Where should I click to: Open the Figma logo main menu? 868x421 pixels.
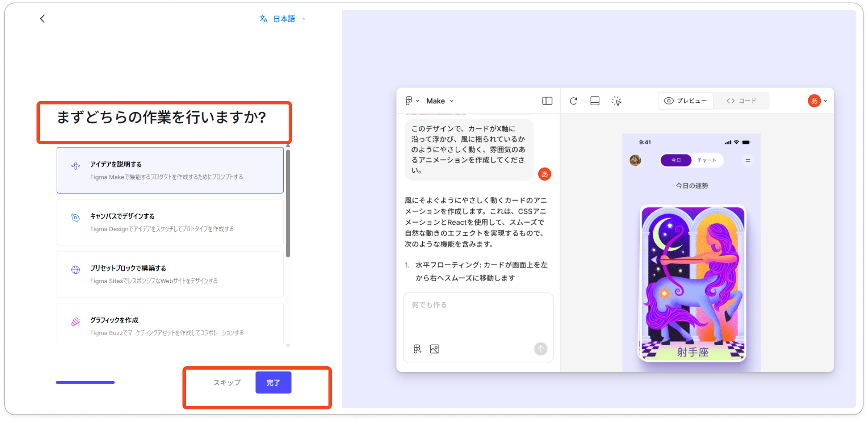[412, 101]
